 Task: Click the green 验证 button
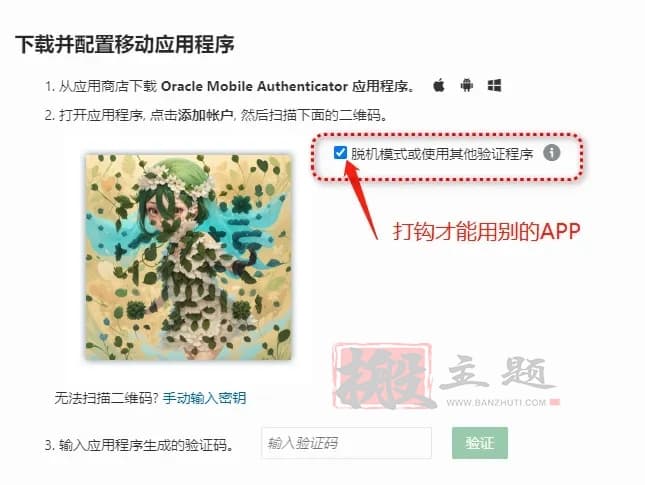pyautogui.click(x=480, y=443)
